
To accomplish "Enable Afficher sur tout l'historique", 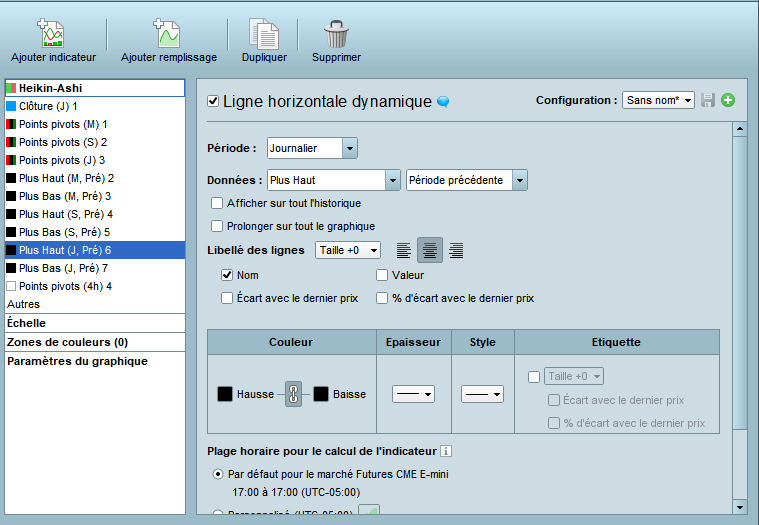I will coord(217,203).
